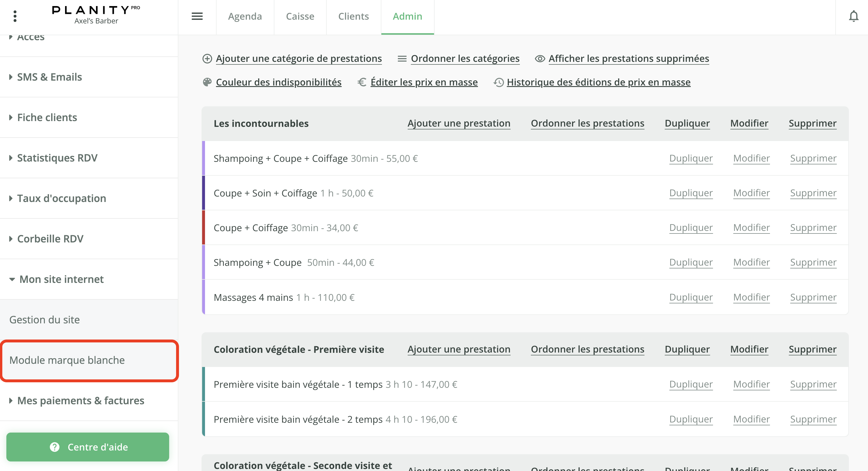Collapse the Mon site internet section
This screenshot has height=471, width=868.
[x=61, y=279]
